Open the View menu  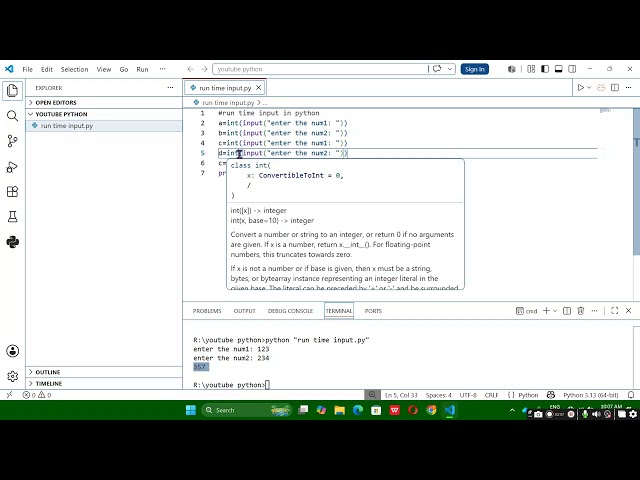(x=104, y=69)
